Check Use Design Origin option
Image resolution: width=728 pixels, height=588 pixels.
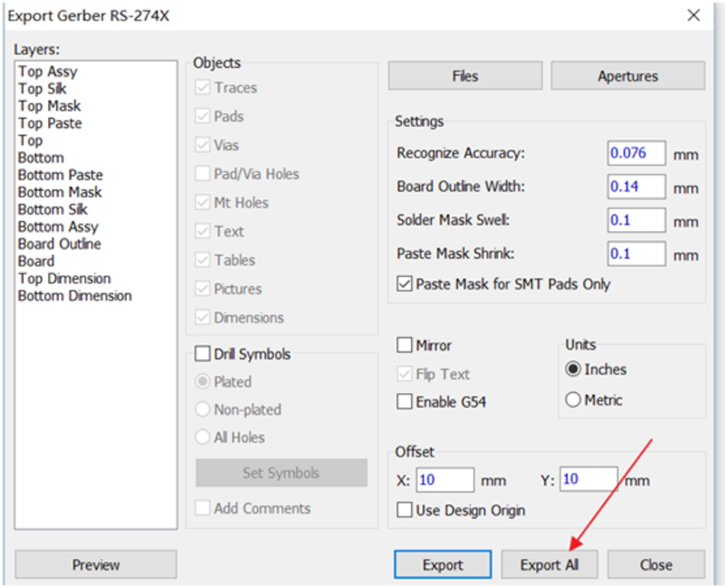click(405, 510)
